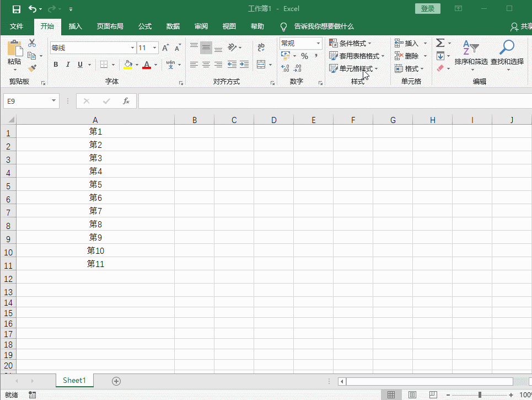The image size is (532, 400).
Task: Align text left
Action: pyautogui.click(x=194, y=65)
